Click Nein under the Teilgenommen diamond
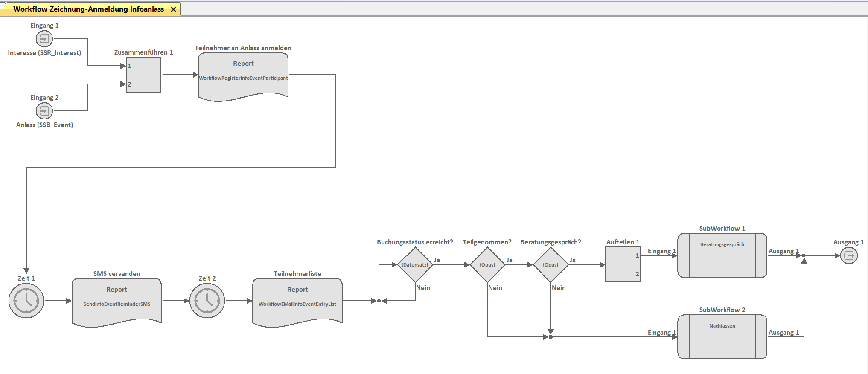The width and height of the screenshot is (868, 374). [495, 288]
